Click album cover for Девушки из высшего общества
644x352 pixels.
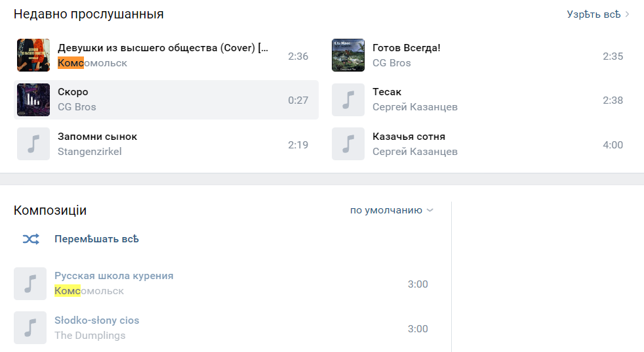point(33,56)
